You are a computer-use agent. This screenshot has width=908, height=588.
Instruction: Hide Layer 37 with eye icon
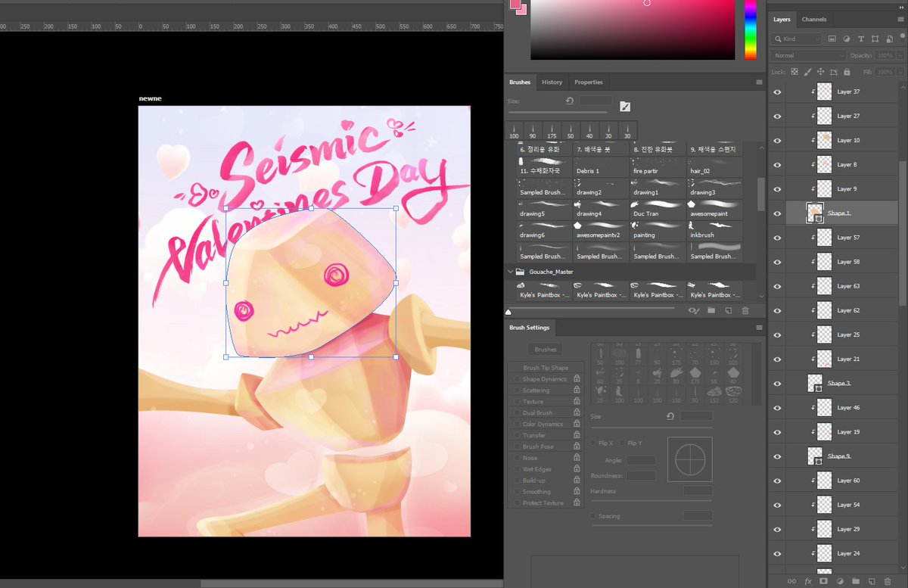(777, 92)
